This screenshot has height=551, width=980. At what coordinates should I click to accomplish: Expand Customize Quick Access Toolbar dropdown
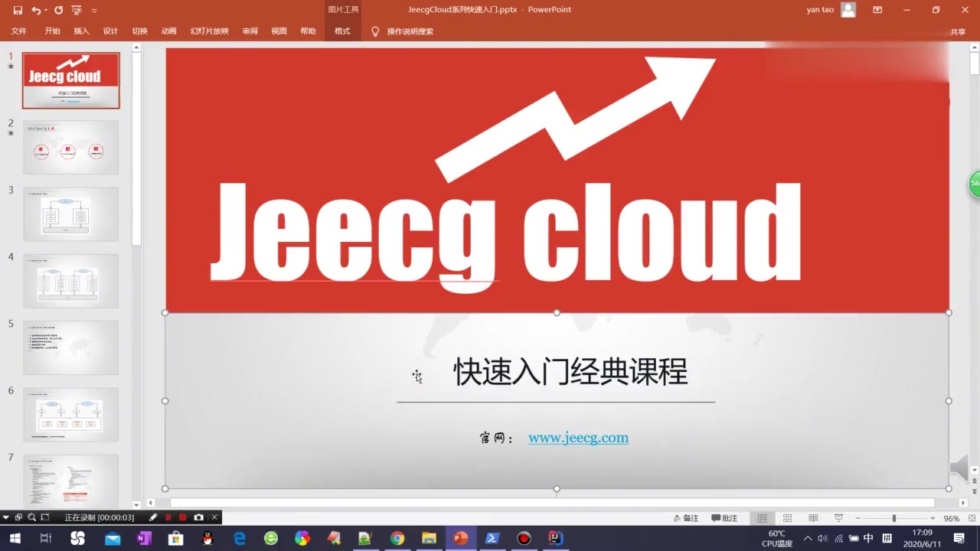(x=94, y=11)
